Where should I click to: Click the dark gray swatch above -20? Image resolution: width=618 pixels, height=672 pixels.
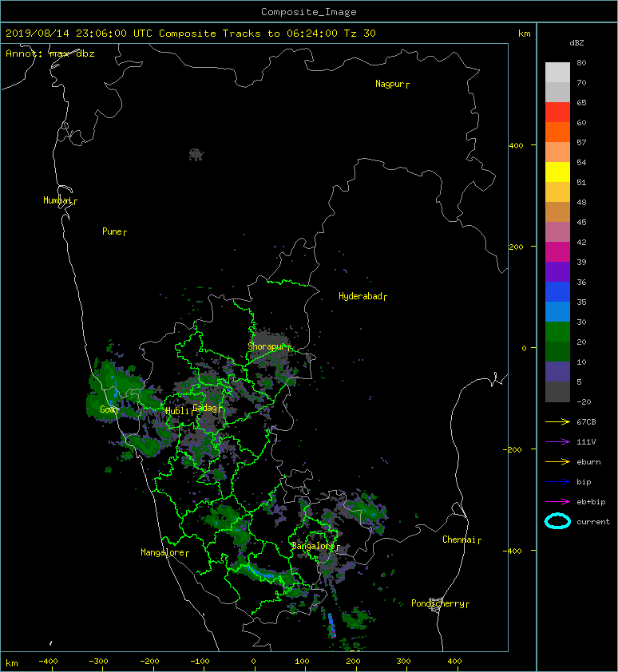coord(557,392)
